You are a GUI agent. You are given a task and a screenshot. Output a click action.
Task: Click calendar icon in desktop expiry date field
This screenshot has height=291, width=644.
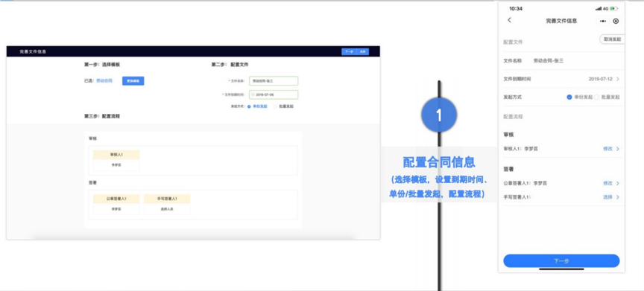[253, 95]
